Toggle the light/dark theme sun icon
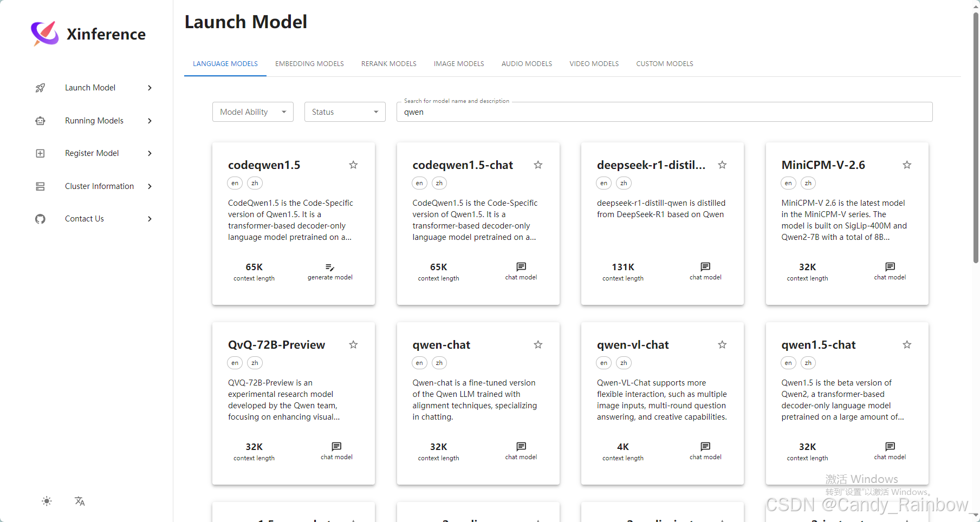The image size is (980, 522). click(47, 501)
